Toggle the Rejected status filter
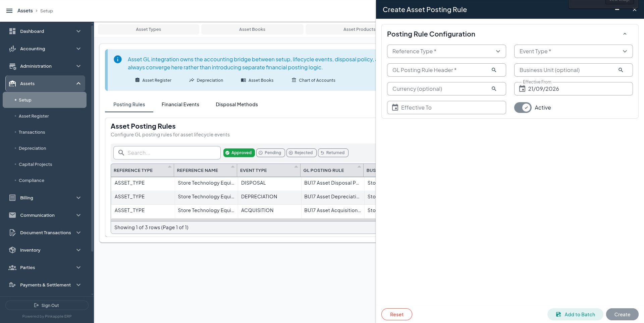The width and height of the screenshot is (644, 323). 301,153
